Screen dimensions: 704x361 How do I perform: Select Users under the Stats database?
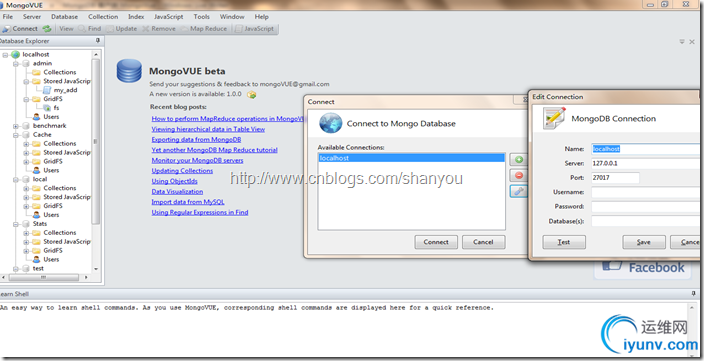[x=46, y=259]
